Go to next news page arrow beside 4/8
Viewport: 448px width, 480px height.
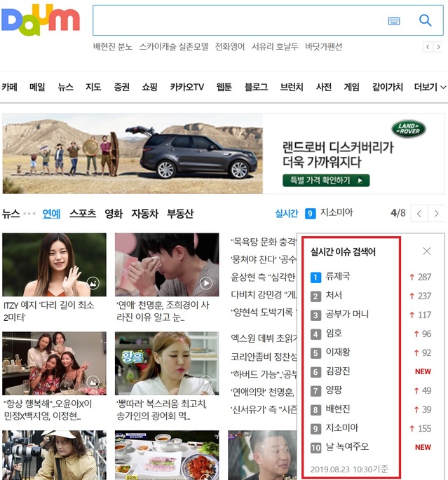click(x=436, y=213)
